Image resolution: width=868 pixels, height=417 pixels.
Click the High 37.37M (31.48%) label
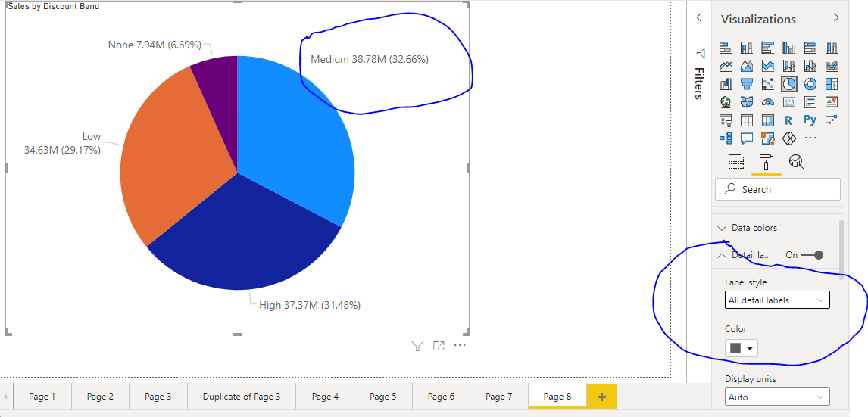310,305
